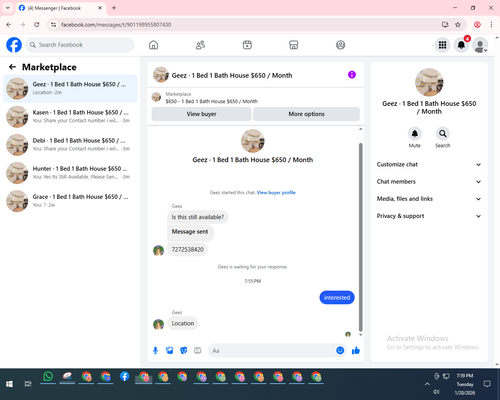Mute the chat with bell icon
Screen dimensions: 500x400
pos(415,134)
